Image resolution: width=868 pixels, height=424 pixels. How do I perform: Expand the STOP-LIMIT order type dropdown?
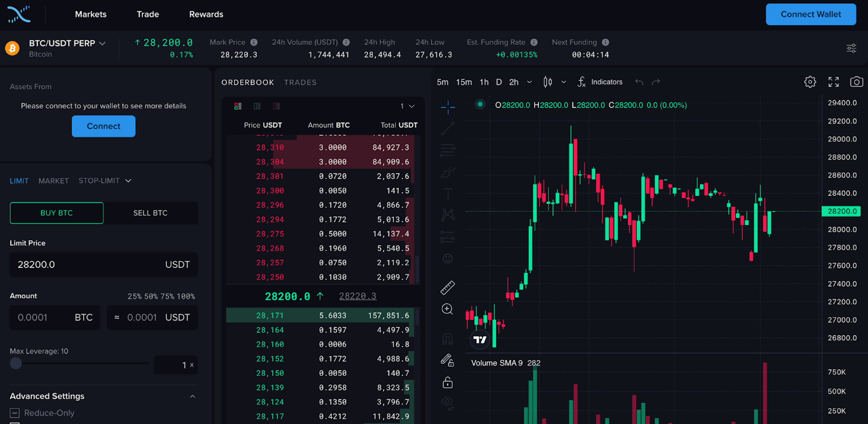click(x=128, y=181)
